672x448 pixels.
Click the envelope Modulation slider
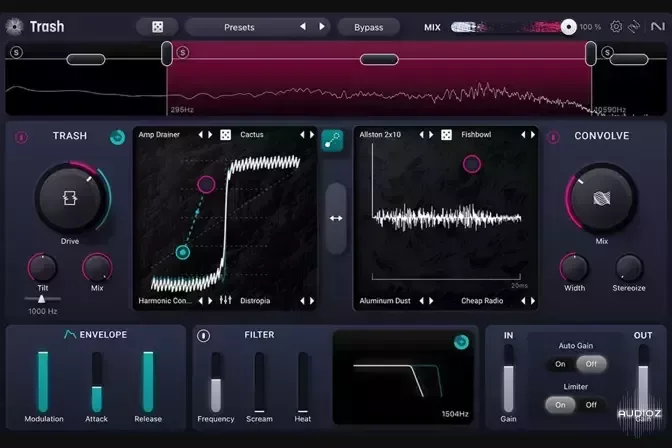43,382
